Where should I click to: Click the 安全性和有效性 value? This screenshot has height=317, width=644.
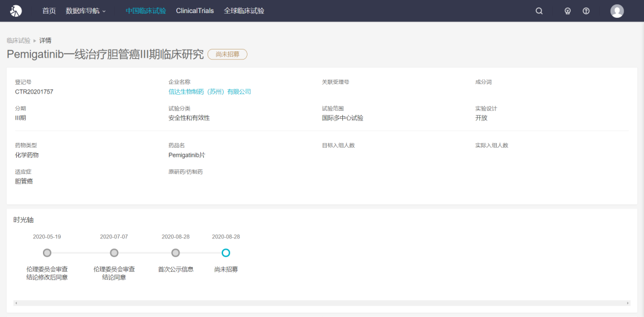click(189, 118)
